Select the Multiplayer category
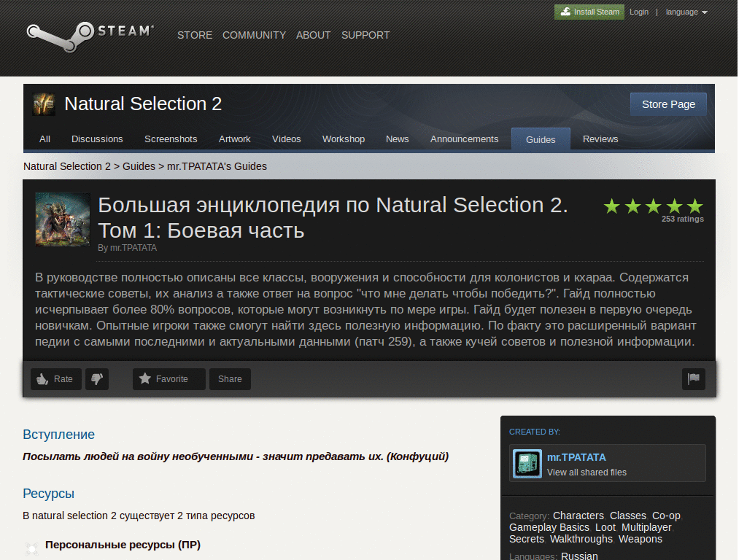 (646, 527)
